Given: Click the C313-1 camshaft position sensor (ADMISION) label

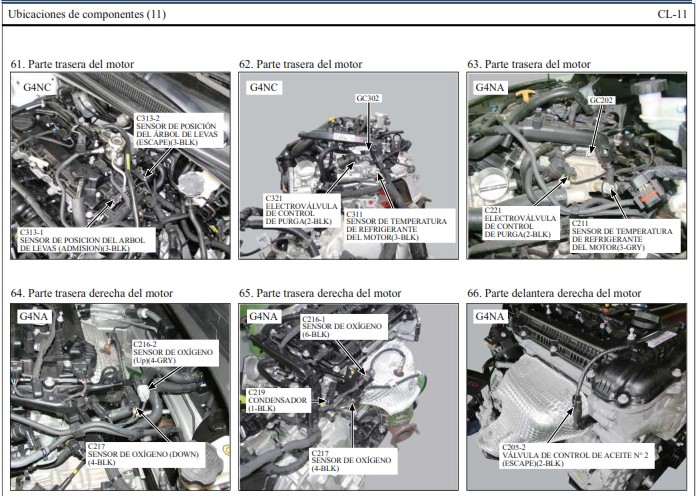Looking at the screenshot, I should [87, 240].
